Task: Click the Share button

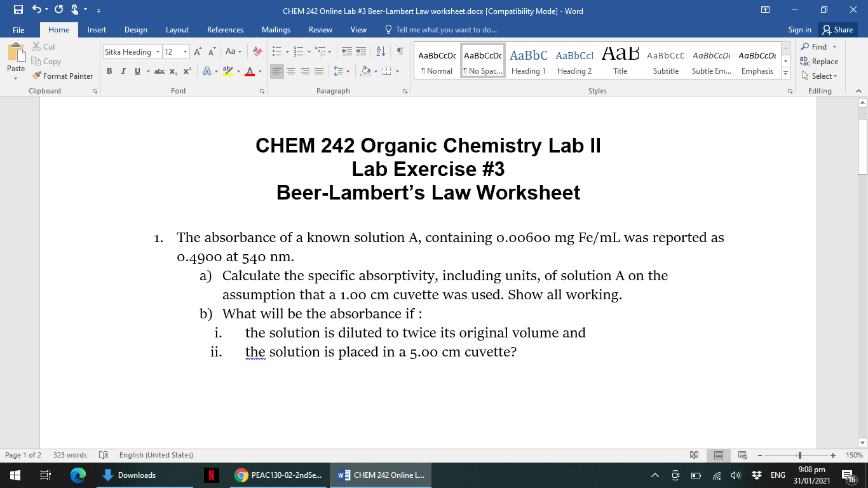Action: [837, 29]
